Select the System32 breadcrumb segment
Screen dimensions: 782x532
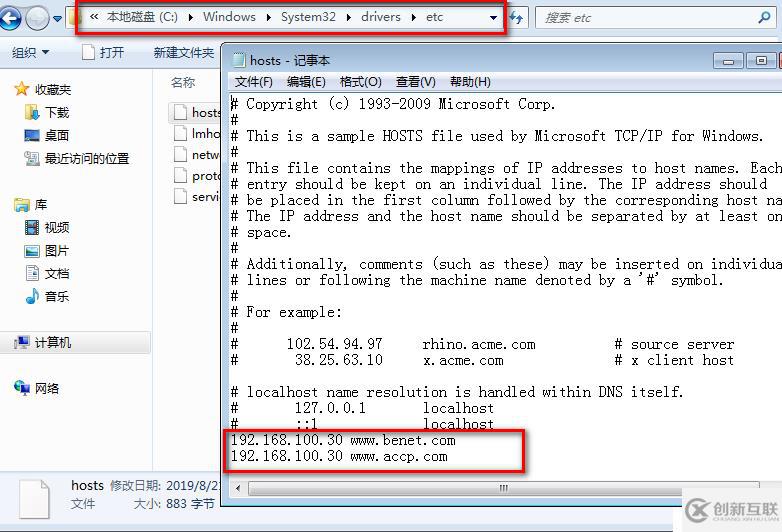pyautogui.click(x=308, y=17)
